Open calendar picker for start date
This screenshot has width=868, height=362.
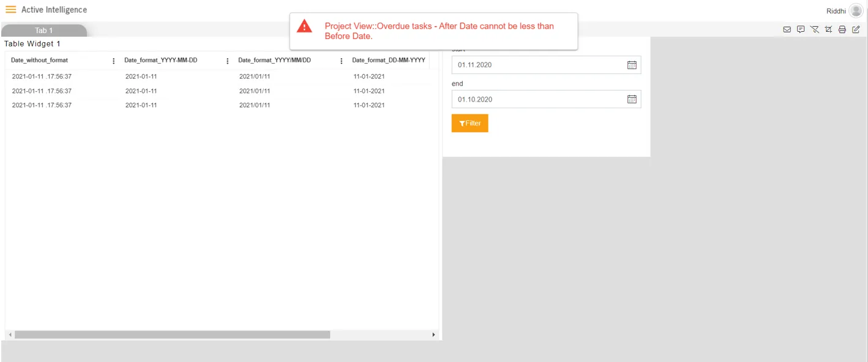(x=632, y=65)
